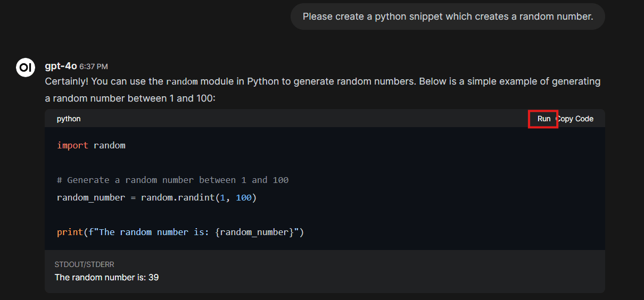Viewport: 644px width, 300px height.
Task: Click the STDOUT/STDERR label
Action: click(84, 264)
